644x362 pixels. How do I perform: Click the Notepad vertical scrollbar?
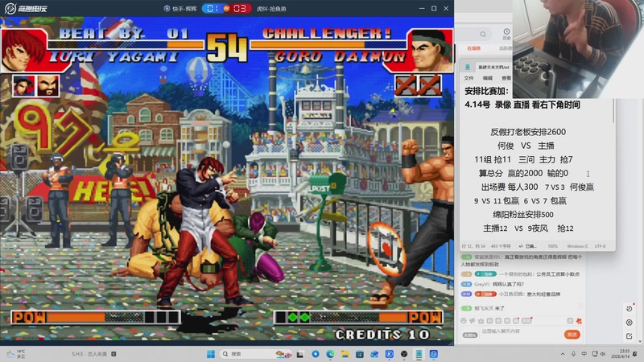coord(614,111)
